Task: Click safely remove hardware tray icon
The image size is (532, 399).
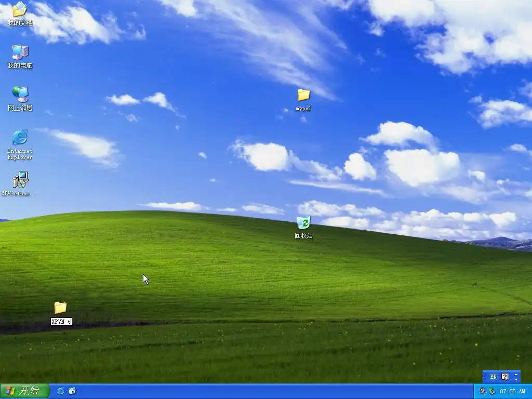Action: [491, 391]
